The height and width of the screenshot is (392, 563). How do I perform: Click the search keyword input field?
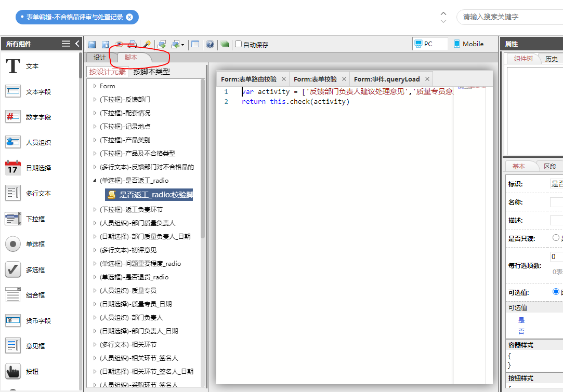click(x=509, y=17)
